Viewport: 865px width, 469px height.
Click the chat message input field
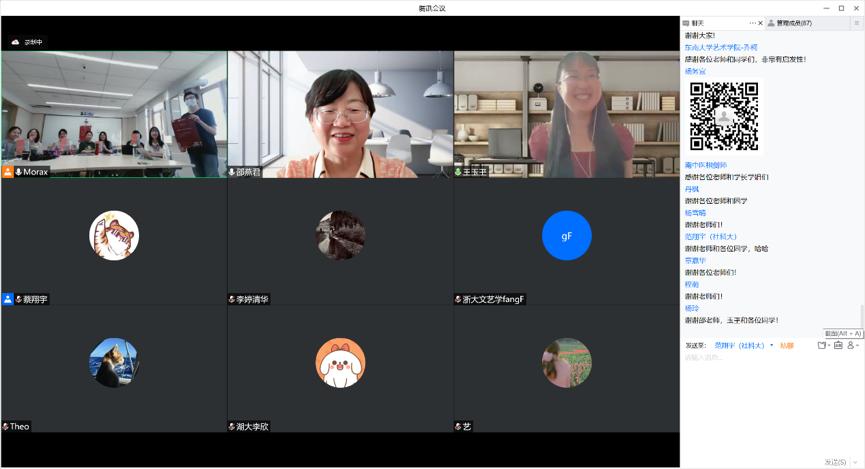coord(772,406)
